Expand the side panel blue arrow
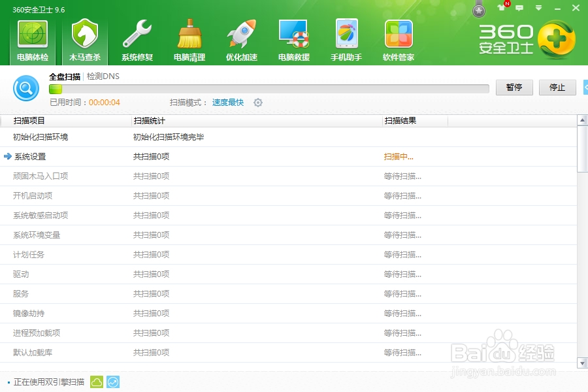This screenshot has width=588, height=392. (x=586, y=88)
